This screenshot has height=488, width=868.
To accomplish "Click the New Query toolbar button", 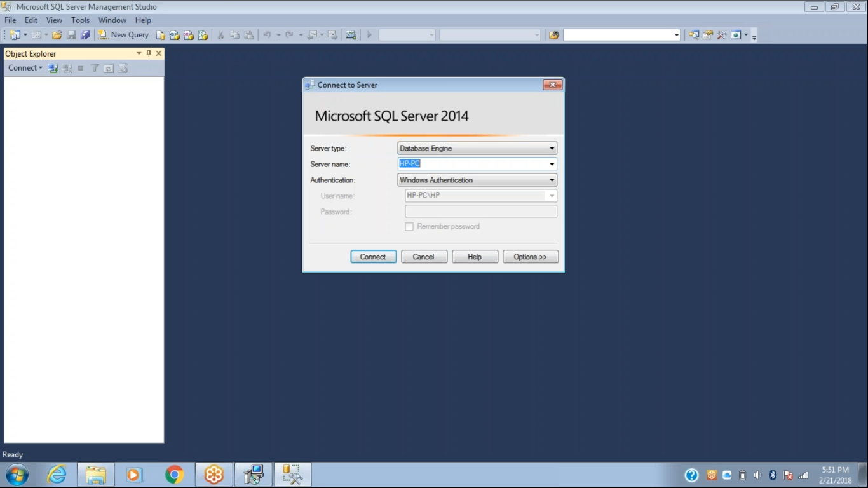I will coord(123,35).
